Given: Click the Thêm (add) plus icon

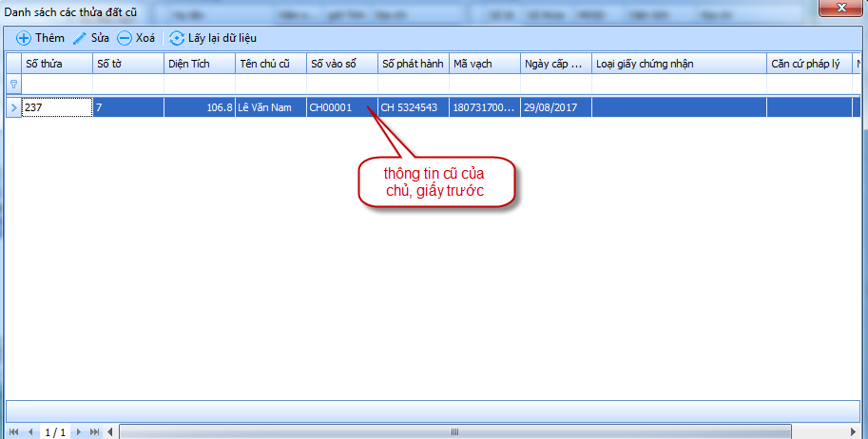Looking at the screenshot, I should pyautogui.click(x=24, y=39).
